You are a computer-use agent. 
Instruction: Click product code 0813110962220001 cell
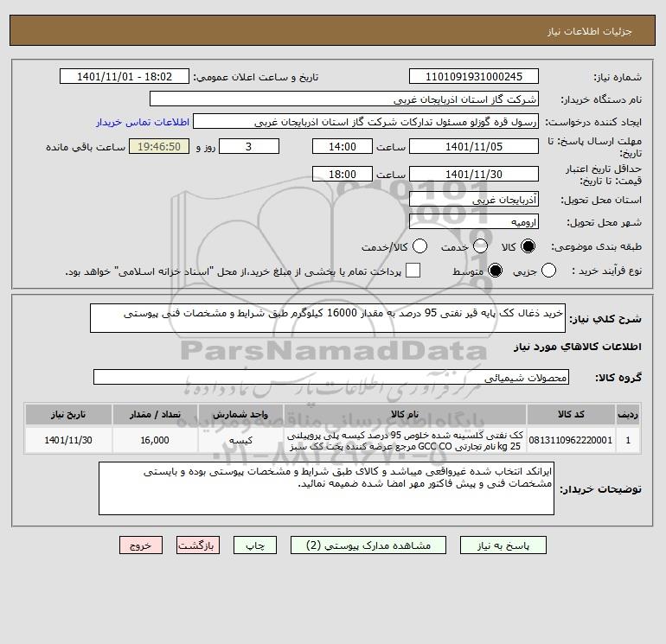click(571, 440)
